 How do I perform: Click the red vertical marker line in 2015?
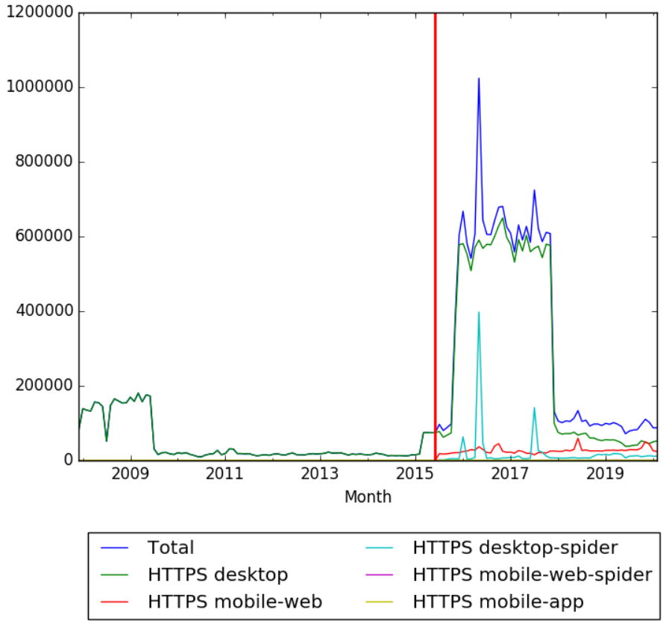pos(435,224)
